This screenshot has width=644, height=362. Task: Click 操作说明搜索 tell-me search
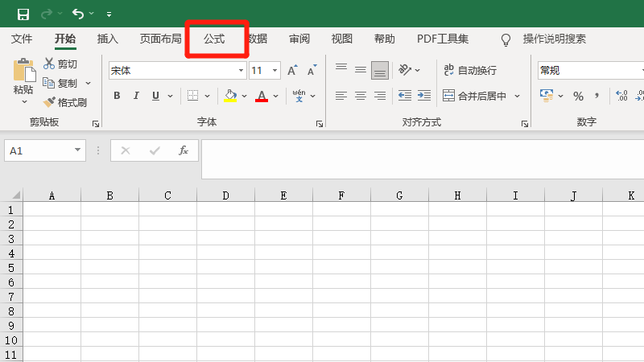[x=554, y=39]
